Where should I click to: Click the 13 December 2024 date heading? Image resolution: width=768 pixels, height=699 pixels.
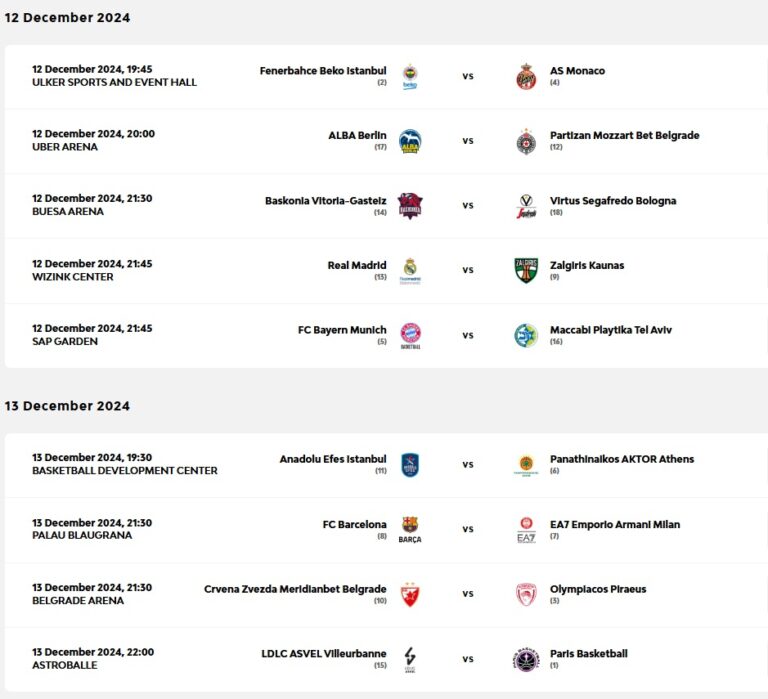[67, 406]
